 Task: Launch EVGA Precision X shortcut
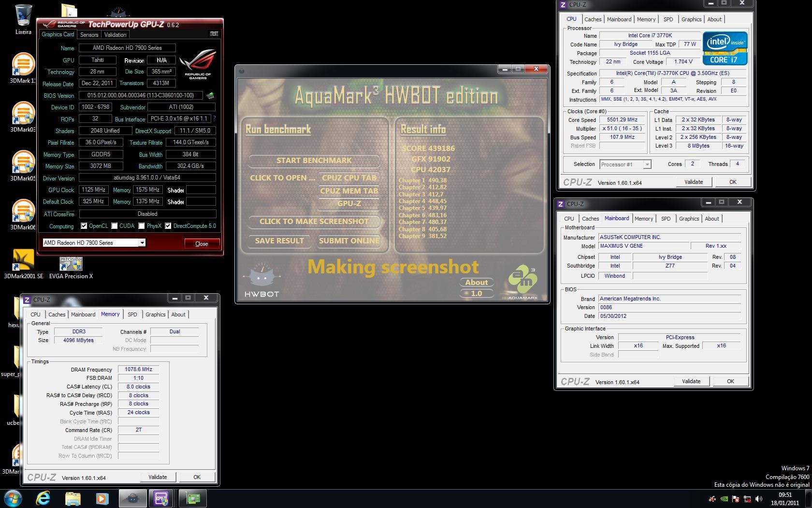coord(71,268)
